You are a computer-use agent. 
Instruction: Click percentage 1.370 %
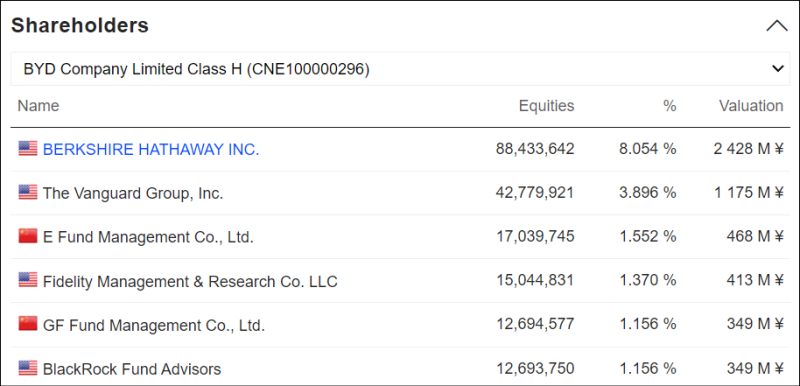[x=648, y=280]
